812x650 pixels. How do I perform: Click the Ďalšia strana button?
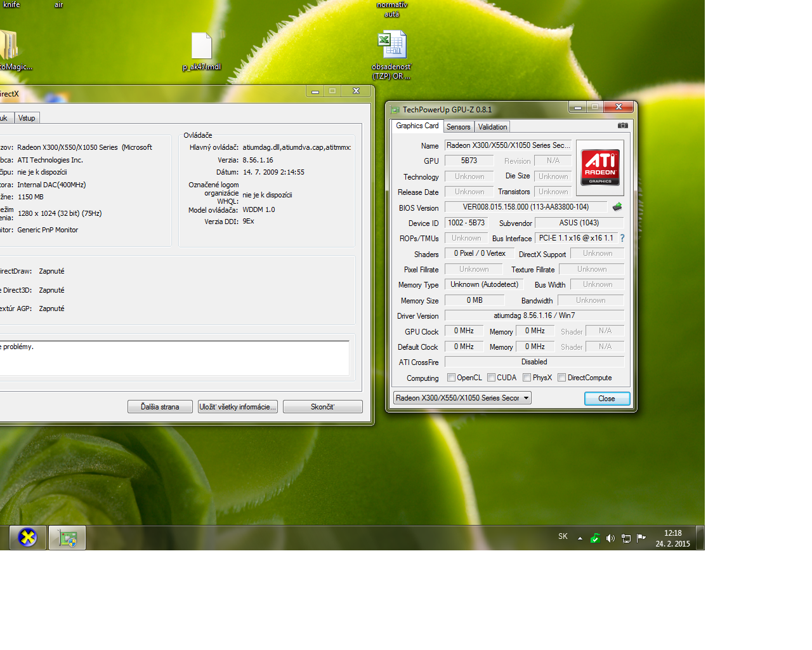click(x=160, y=407)
